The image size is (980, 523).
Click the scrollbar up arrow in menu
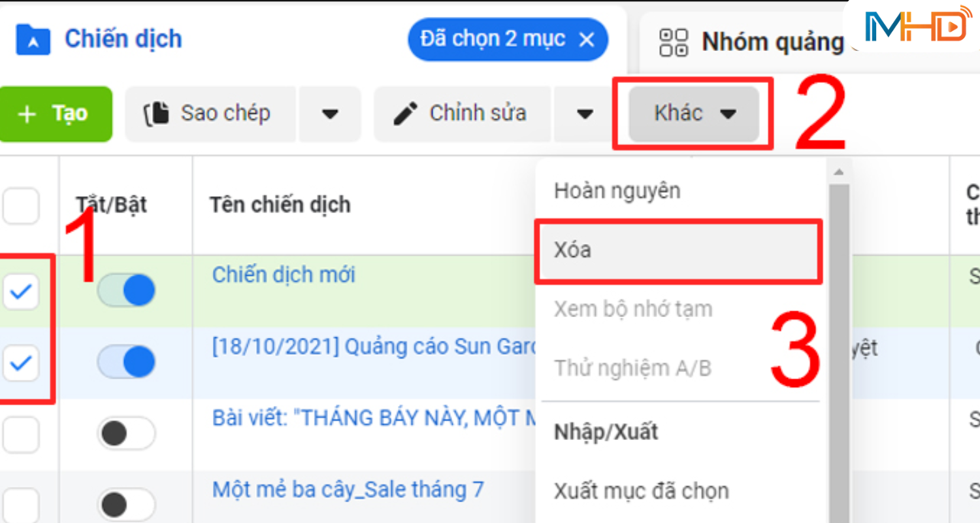(x=839, y=173)
